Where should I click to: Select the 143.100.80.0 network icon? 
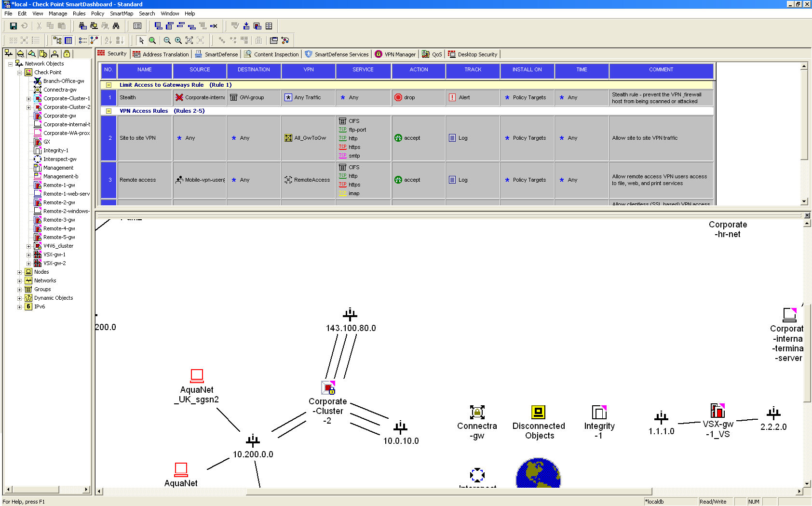tap(350, 315)
